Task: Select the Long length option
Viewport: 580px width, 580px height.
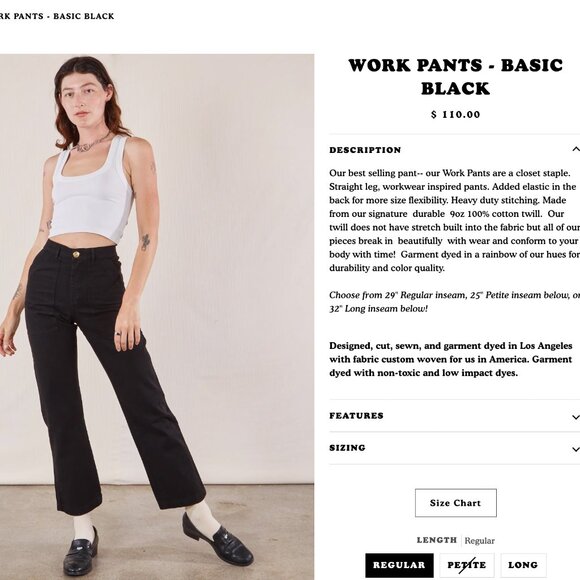Action: [x=523, y=565]
